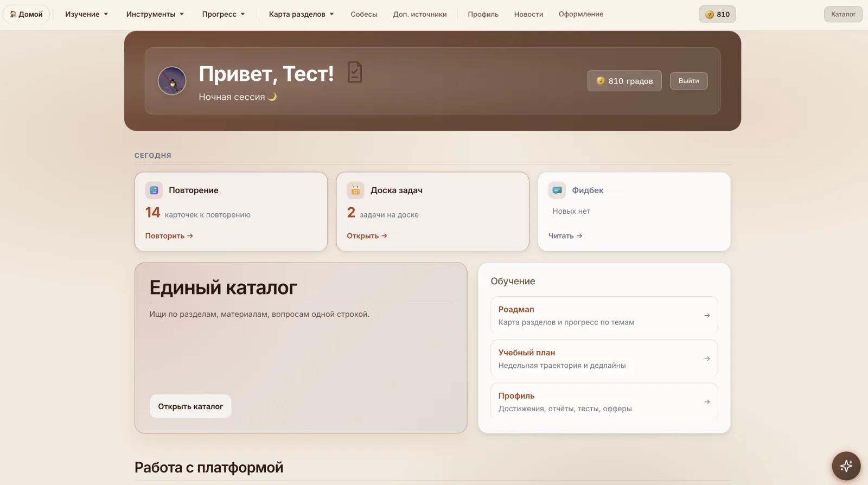Go to Профиль in top navigation
868x485 pixels.
[x=483, y=14]
